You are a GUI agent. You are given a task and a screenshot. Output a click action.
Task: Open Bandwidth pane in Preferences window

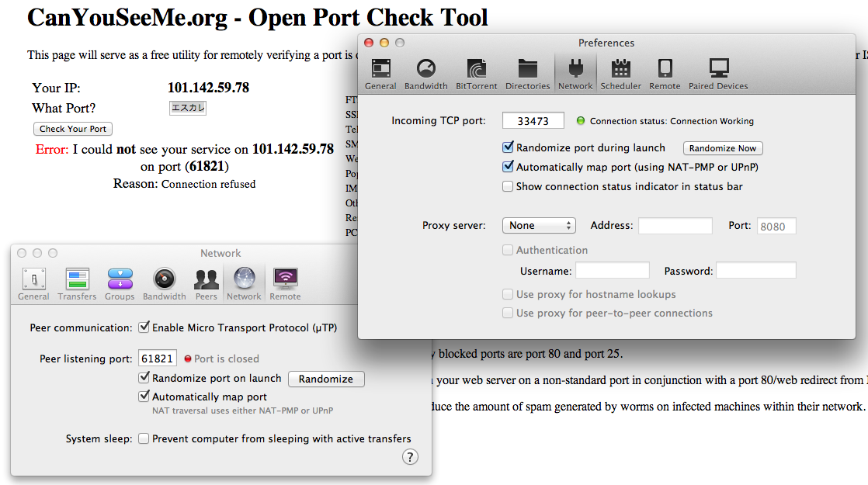coord(425,74)
